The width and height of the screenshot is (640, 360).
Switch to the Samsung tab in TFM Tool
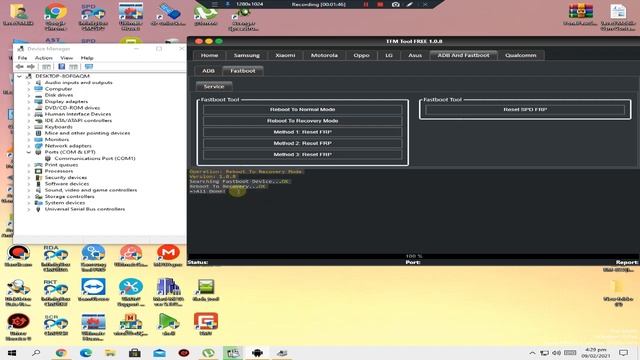(247, 55)
